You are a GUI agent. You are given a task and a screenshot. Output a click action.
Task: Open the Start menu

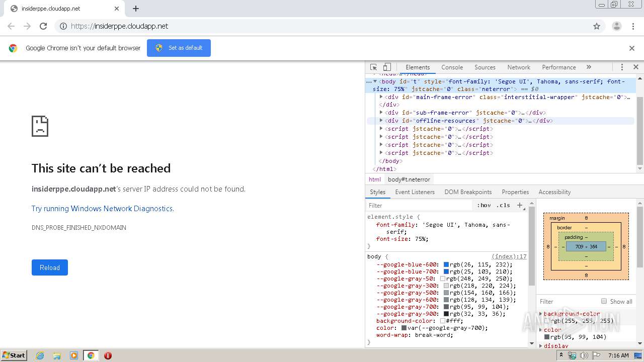point(14,355)
